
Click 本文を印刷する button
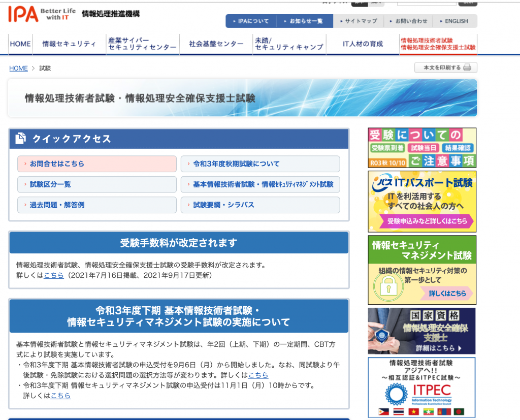(446, 68)
